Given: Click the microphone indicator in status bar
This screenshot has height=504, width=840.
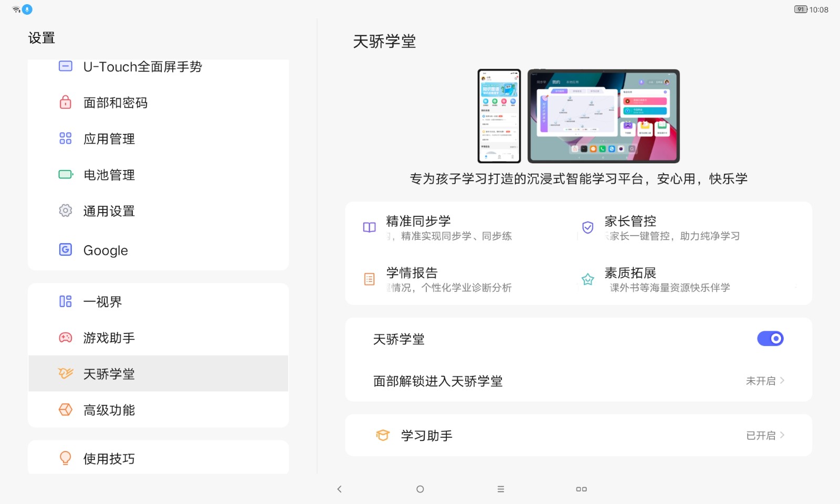Looking at the screenshot, I should (x=27, y=9).
